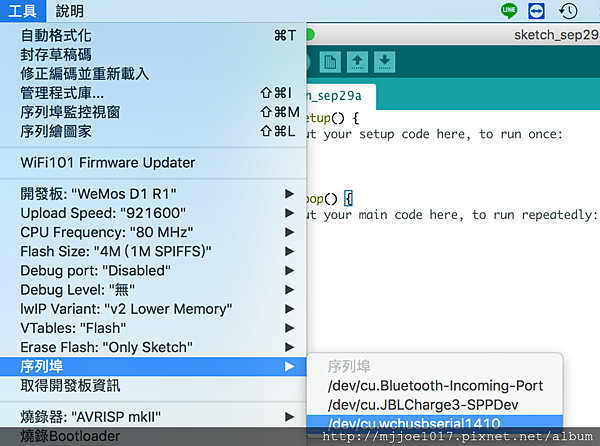600x446 pixels.
Task: Expand the Erase Flash submenu arrow
Action: (290, 347)
